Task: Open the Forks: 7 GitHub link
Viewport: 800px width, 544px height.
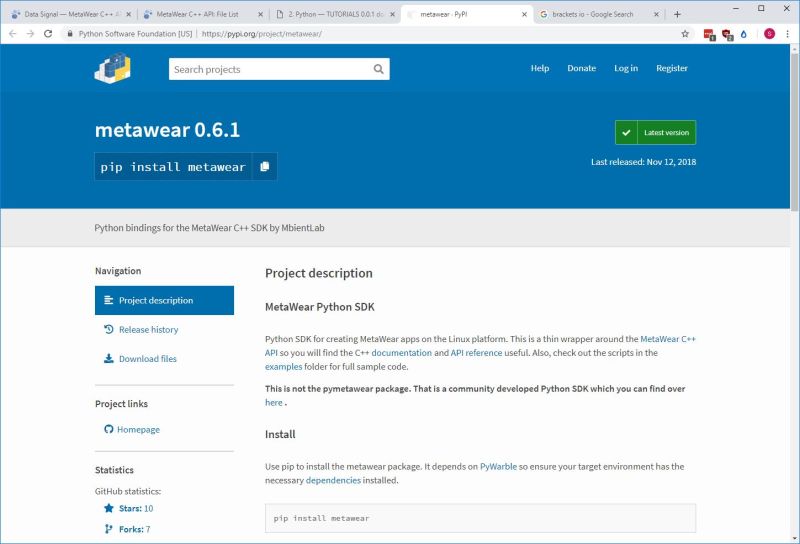Action: pos(134,529)
